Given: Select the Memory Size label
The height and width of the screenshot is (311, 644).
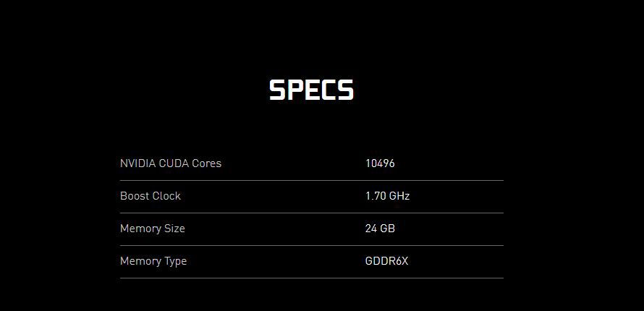Looking at the screenshot, I should [153, 229].
